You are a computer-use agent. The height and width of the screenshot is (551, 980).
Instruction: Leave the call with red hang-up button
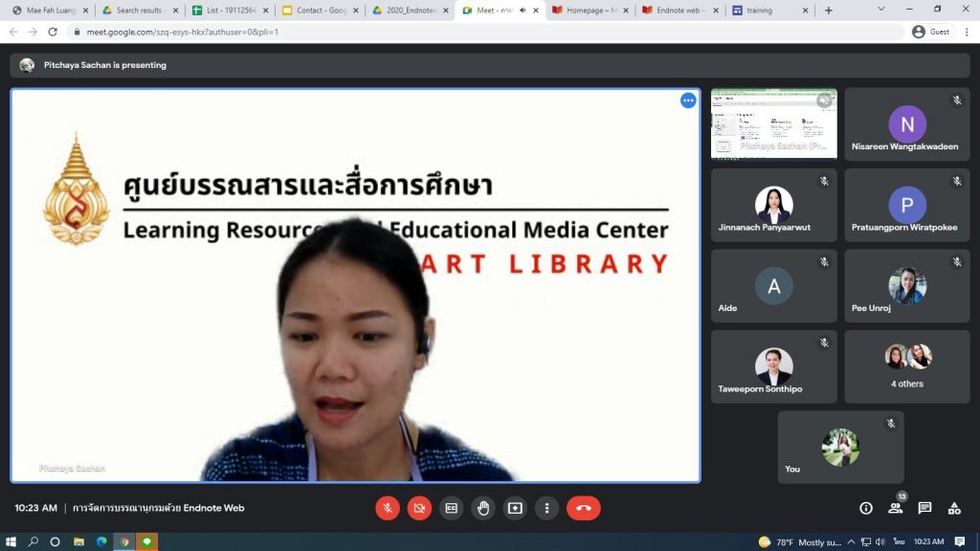pos(583,508)
